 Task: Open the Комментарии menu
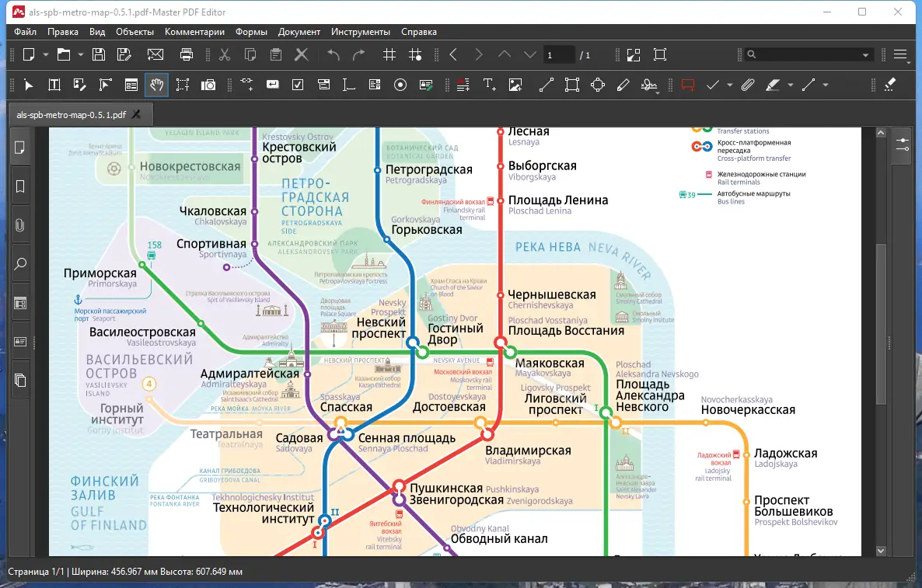[194, 32]
